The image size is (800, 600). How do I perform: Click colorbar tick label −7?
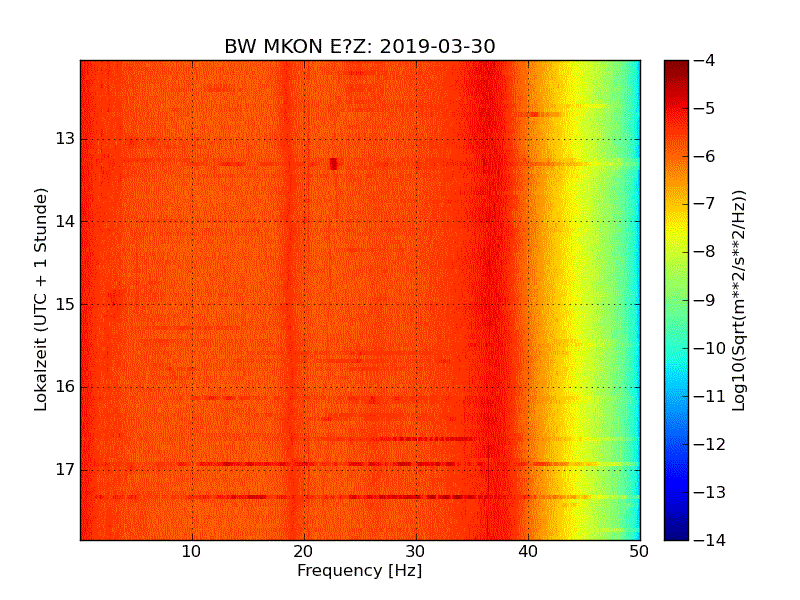click(705, 204)
